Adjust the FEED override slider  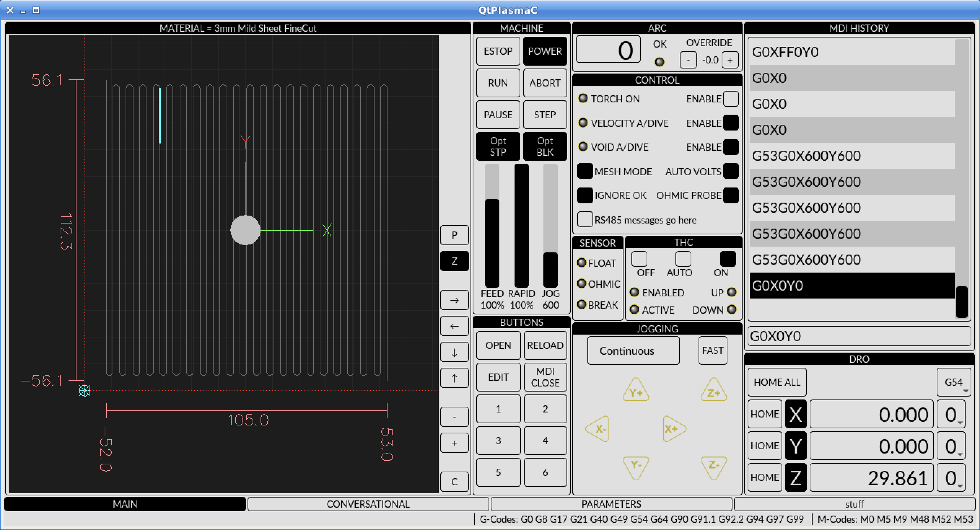coord(492,225)
